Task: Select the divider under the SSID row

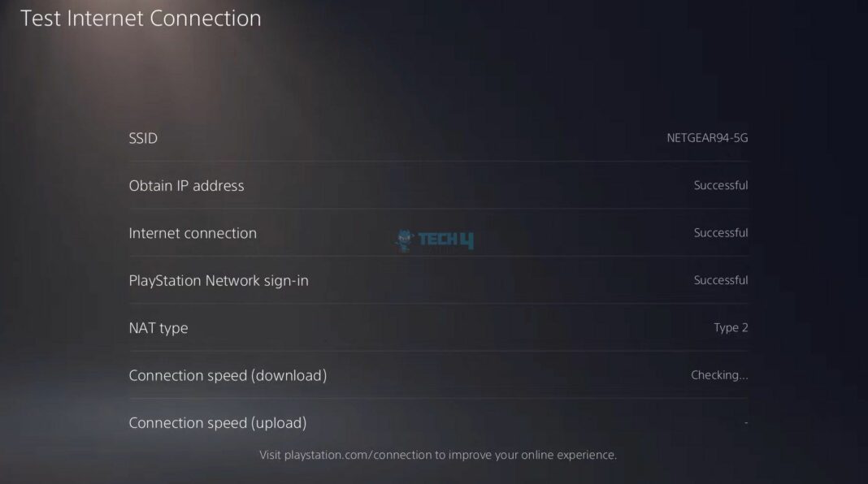Action: pos(439,161)
